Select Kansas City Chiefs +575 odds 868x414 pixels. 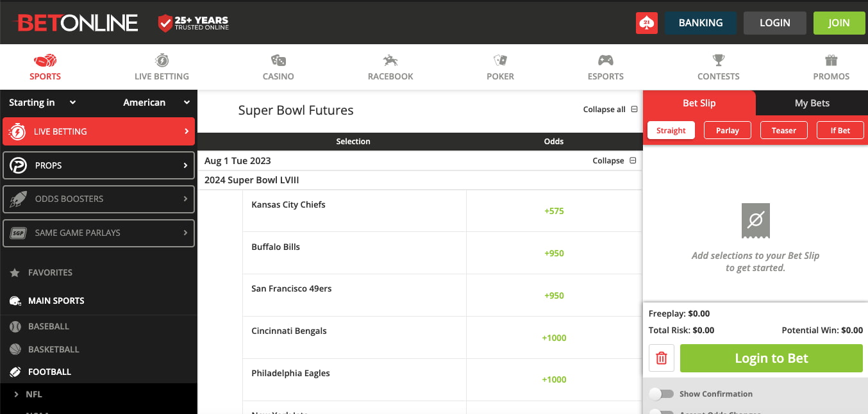(x=554, y=211)
